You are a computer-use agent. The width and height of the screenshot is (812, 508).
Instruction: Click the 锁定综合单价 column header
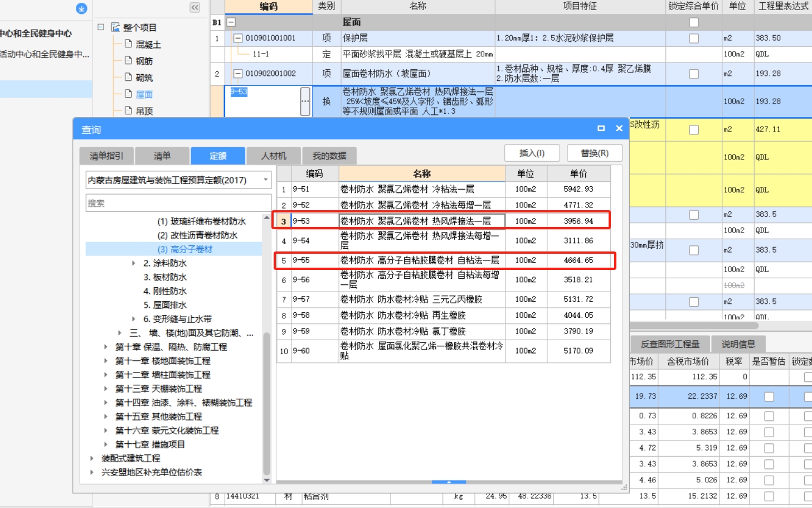pyautogui.click(x=693, y=6)
